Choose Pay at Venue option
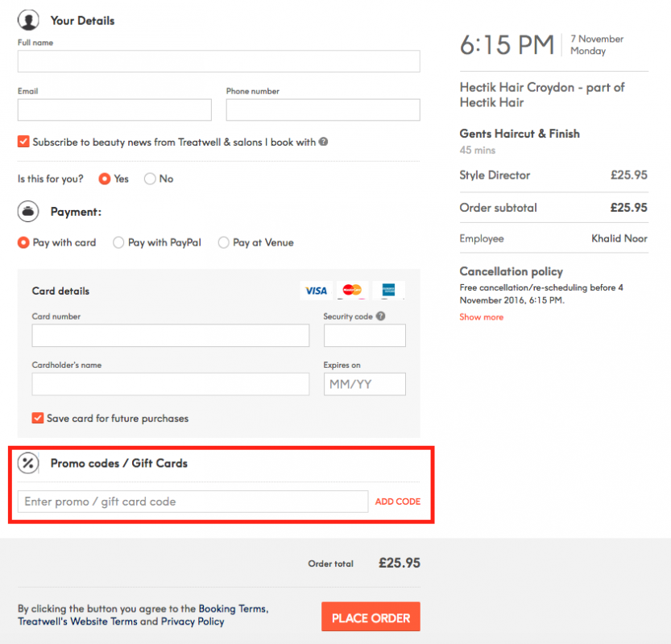The height and width of the screenshot is (644, 671). [223, 242]
